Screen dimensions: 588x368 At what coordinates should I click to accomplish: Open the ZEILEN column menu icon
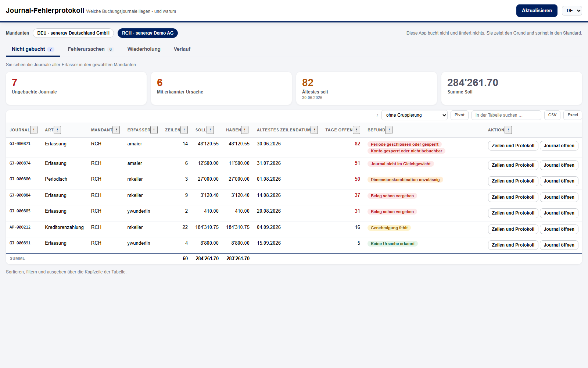coord(184,130)
